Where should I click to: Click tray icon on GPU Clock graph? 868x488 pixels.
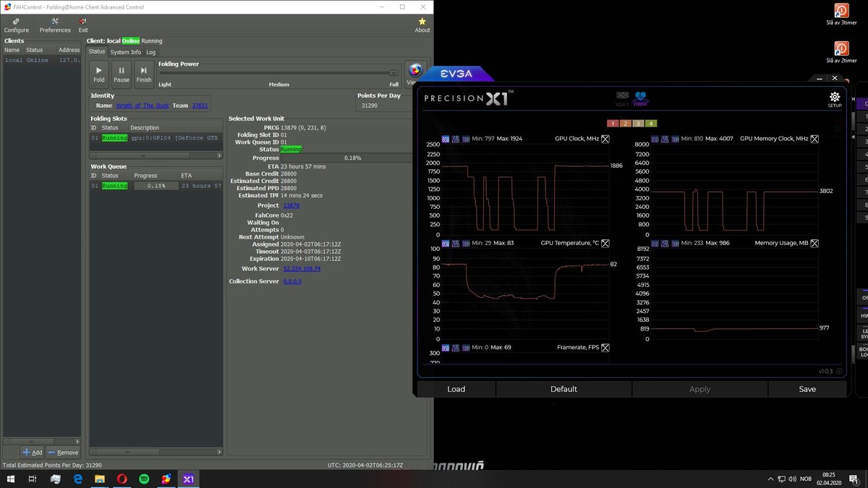click(x=465, y=139)
